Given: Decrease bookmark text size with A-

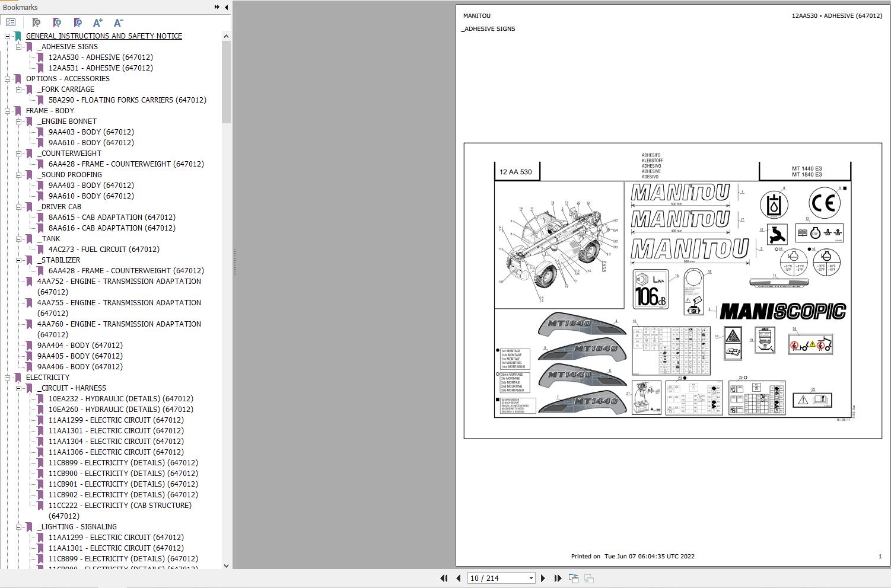Looking at the screenshot, I should coord(118,23).
